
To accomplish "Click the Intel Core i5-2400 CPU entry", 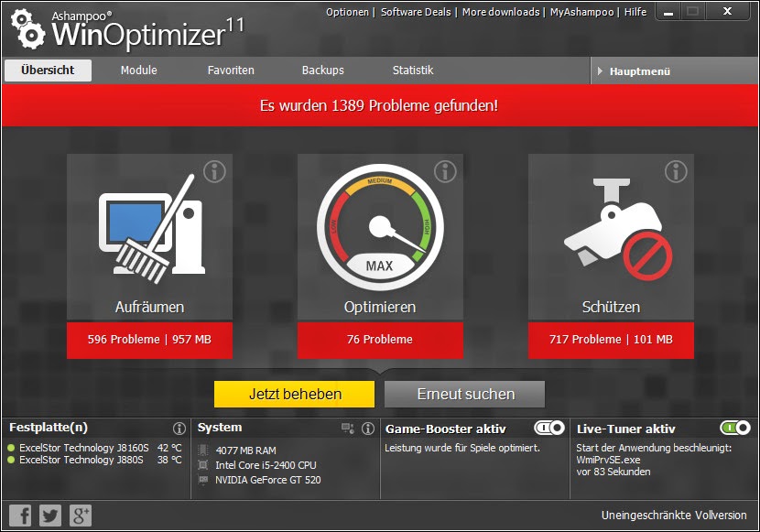I will tap(266, 465).
